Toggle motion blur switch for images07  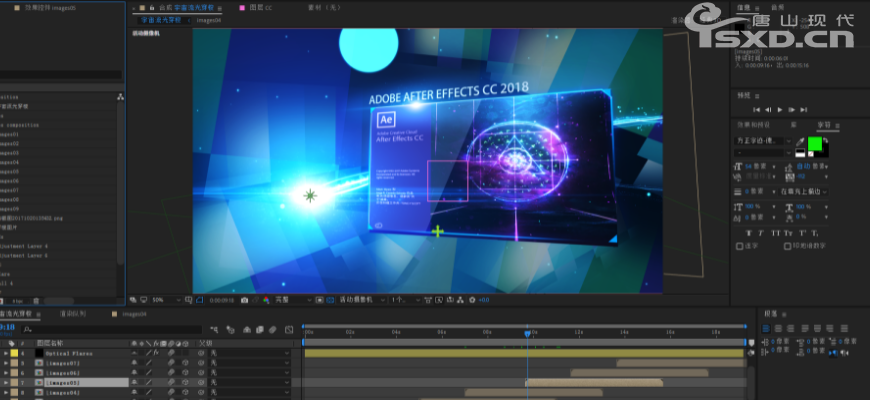[x=171, y=362]
